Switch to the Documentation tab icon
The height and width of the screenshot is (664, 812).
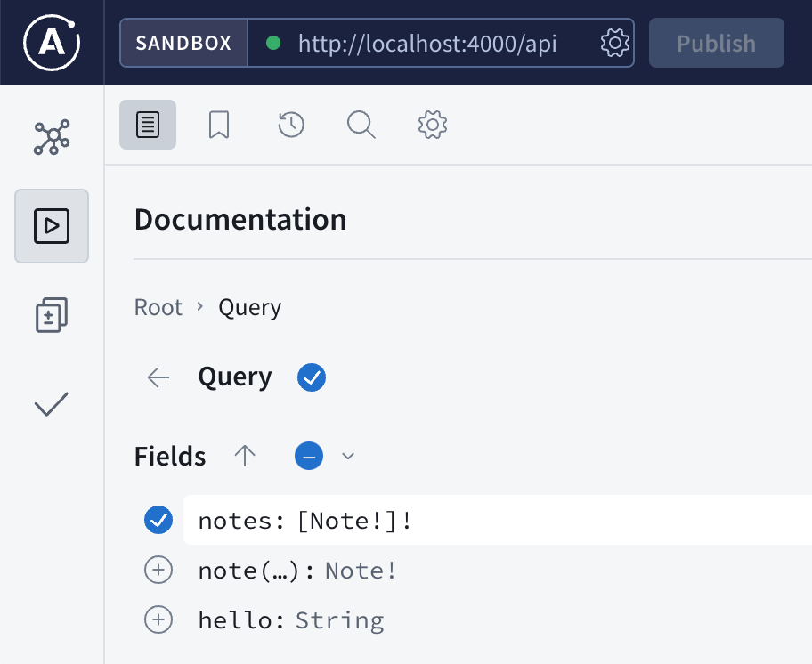pos(148,125)
